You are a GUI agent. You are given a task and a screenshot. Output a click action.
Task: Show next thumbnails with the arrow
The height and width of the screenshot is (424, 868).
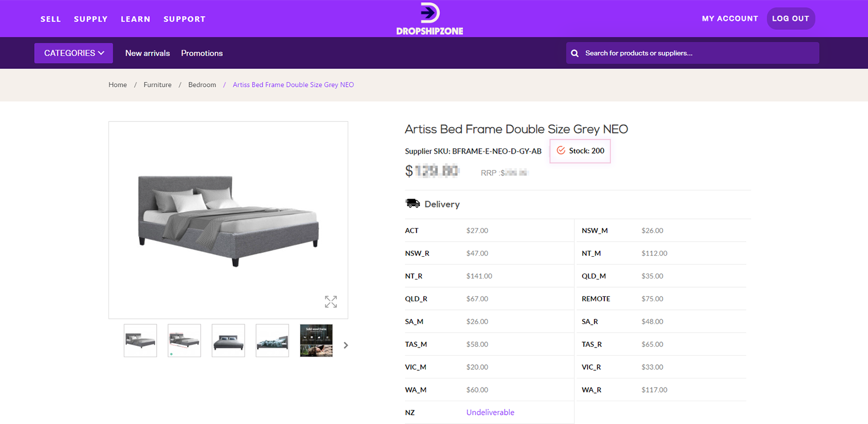click(x=346, y=345)
